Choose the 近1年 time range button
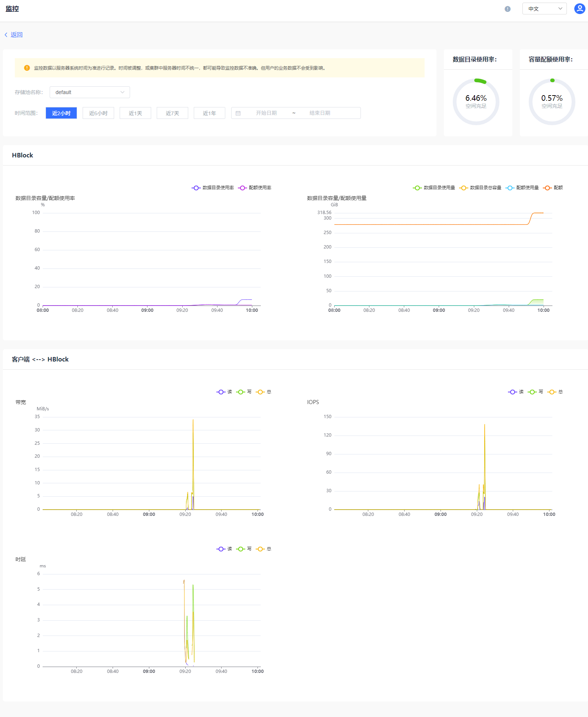 pyautogui.click(x=209, y=113)
